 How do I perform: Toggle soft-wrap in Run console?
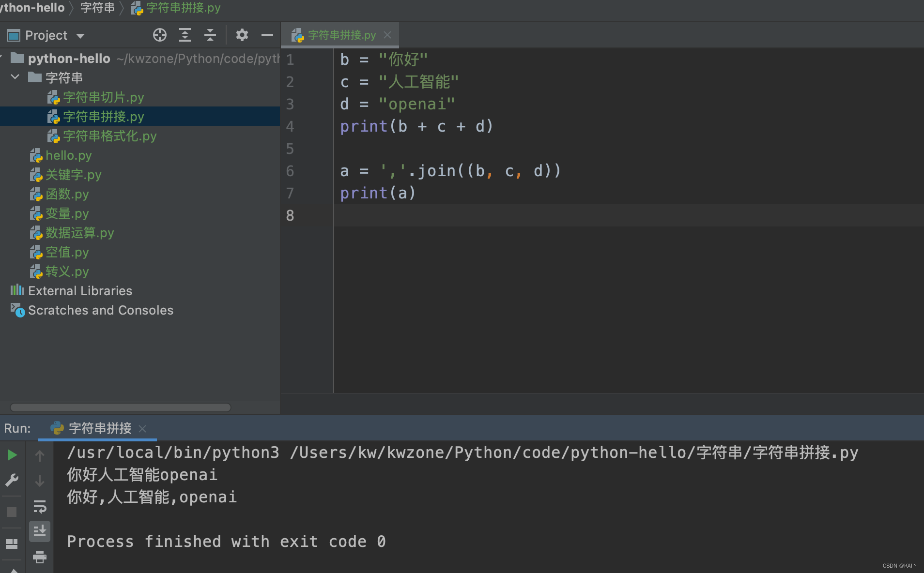pos(40,507)
